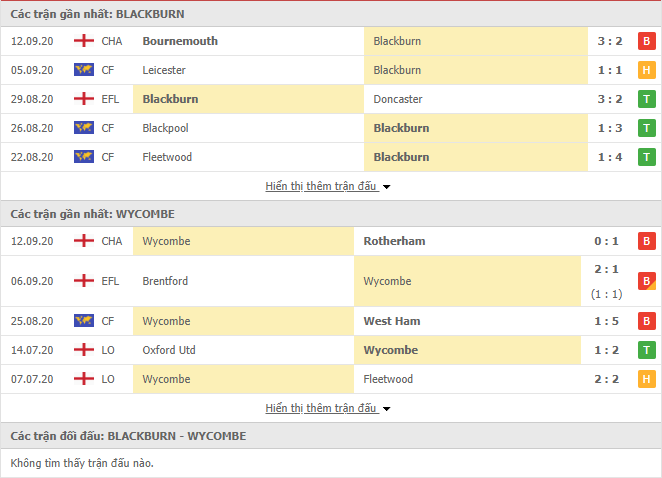Image resolution: width=662 pixels, height=478 pixels.
Task: Click world flag icon in West Ham row
Action: pyautogui.click(x=84, y=321)
